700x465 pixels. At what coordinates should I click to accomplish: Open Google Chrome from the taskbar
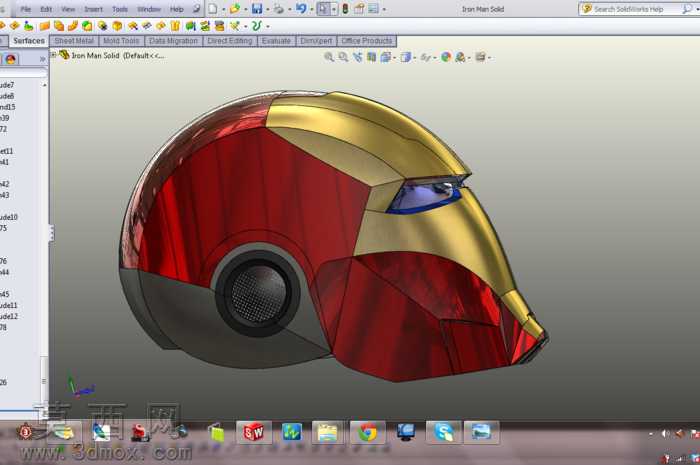(367, 432)
